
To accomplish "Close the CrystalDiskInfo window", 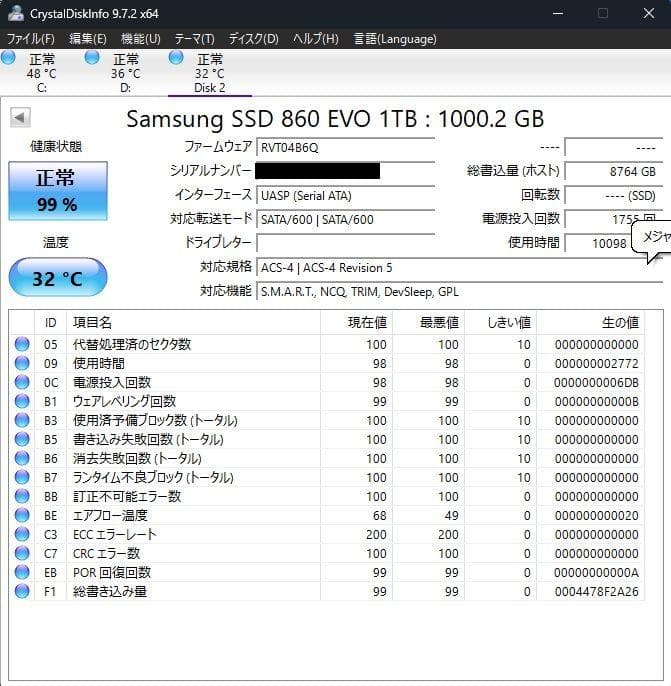I will click(x=649, y=14).
